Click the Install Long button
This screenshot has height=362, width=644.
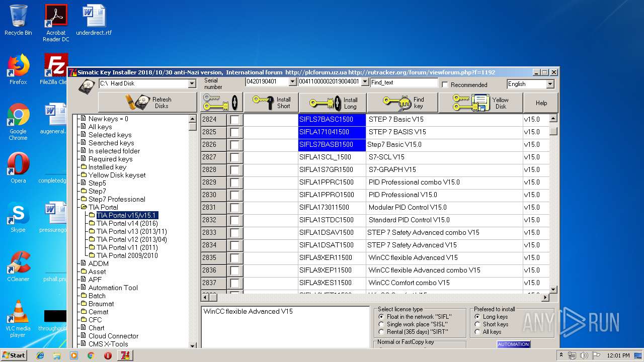[x=333, y=103]
